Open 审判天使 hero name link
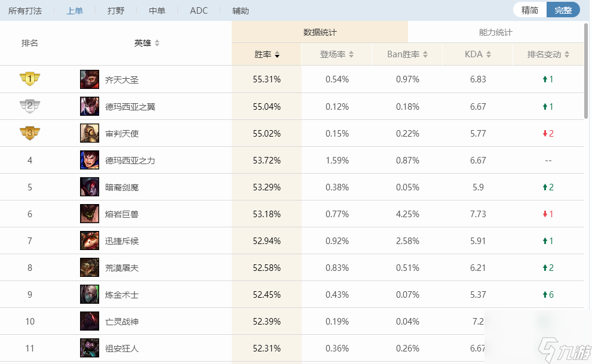 (x=122, y=134)
